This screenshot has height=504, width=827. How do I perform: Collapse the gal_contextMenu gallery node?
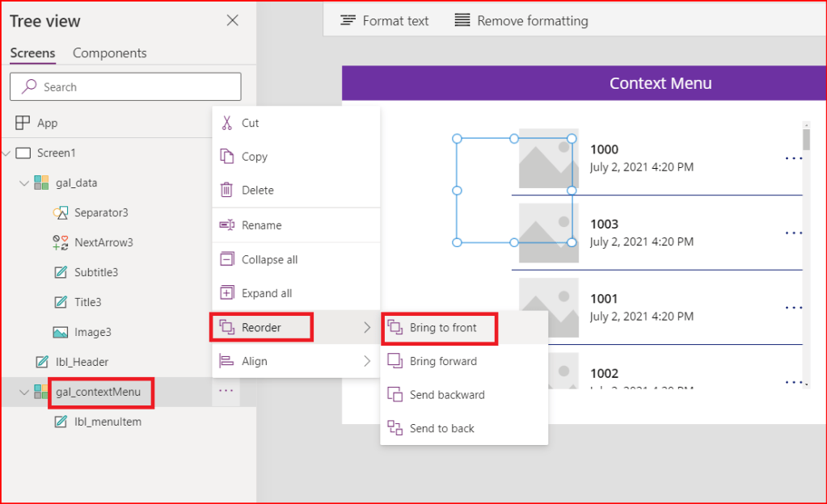pos(23,393)
